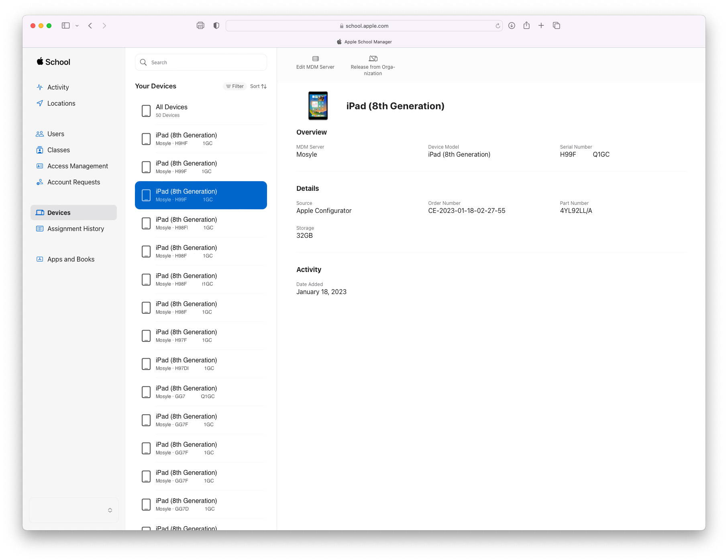Screen dimensions: 728x560
Task: Click the Edit MDM Server button
Action: click(315, 63)
